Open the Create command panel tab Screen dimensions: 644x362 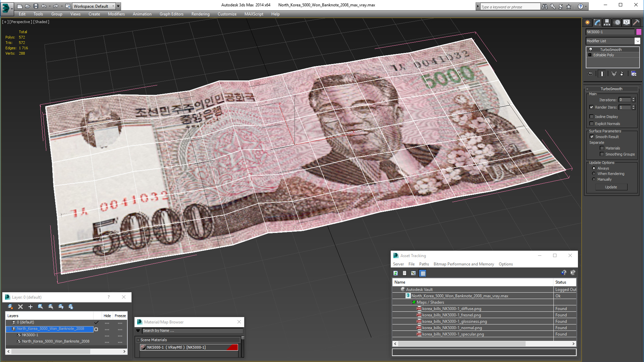[588, 22]
